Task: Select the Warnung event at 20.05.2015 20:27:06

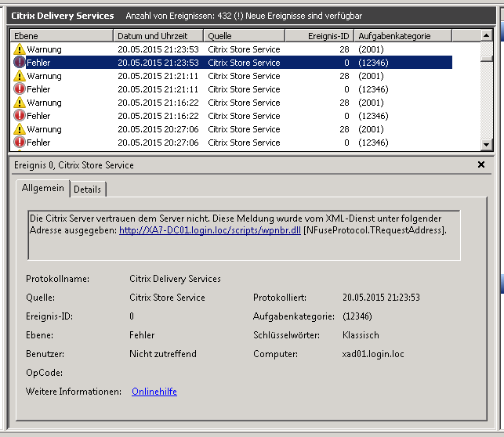Action: [231, 129]
